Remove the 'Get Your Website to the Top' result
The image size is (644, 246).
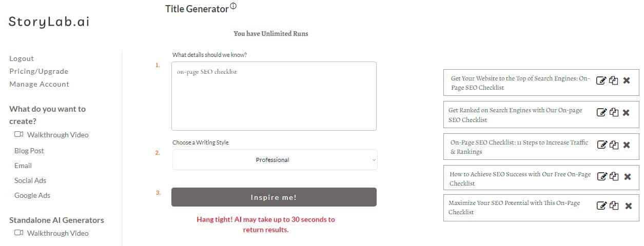tap(626, 80)
